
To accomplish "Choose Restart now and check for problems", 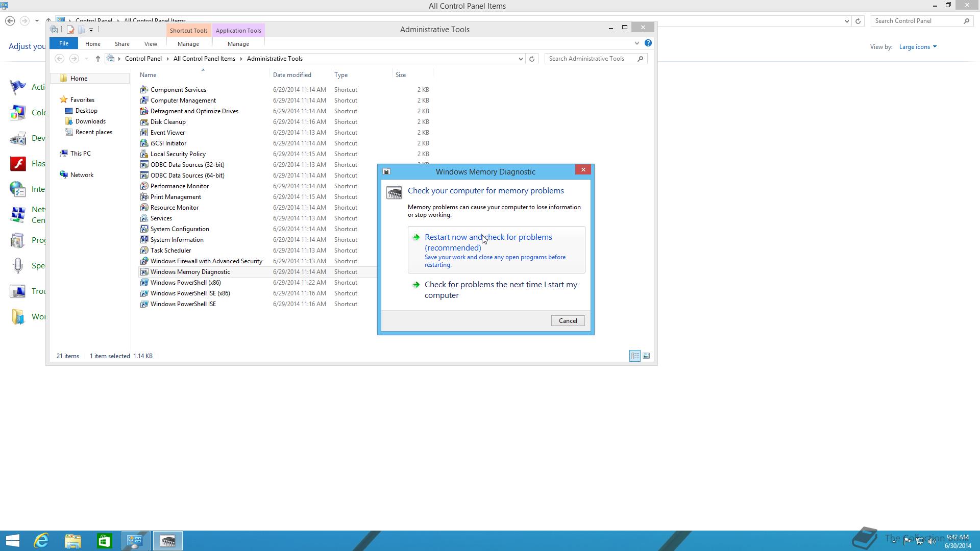I will click(496, 250).
